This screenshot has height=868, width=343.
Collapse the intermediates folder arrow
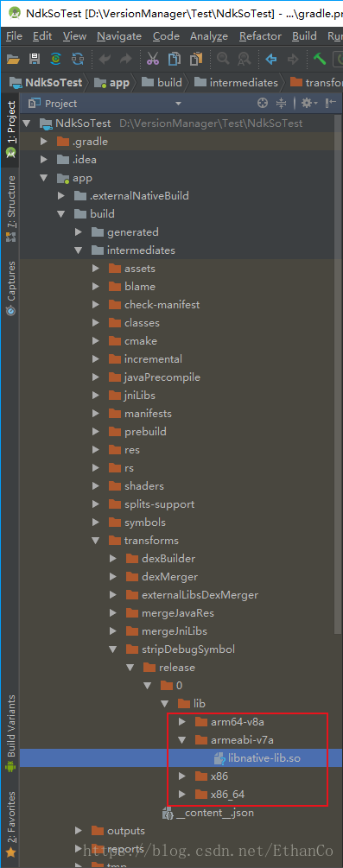point(79,250)
